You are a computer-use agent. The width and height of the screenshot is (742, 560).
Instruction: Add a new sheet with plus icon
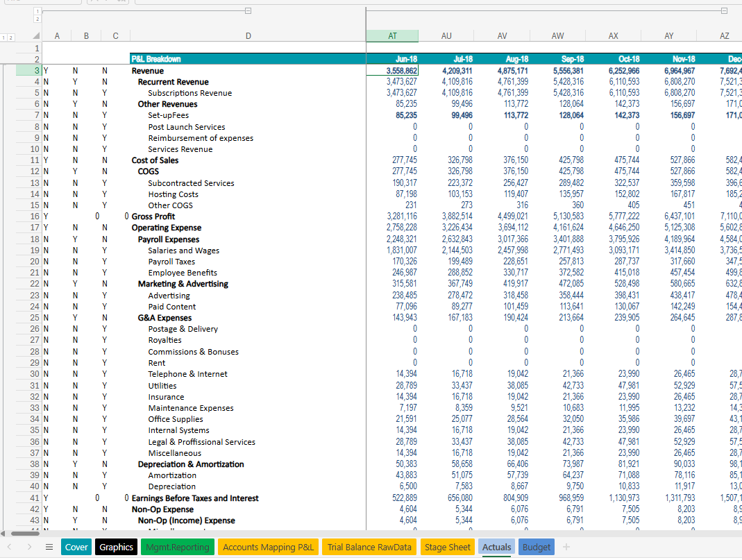(566, 548)
